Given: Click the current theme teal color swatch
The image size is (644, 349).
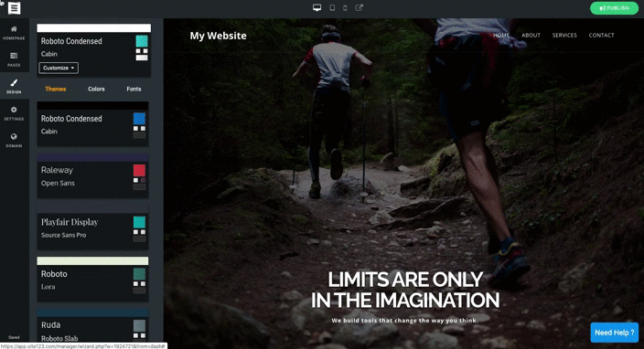Looking at the screenshot, I should tap(142, 41).
